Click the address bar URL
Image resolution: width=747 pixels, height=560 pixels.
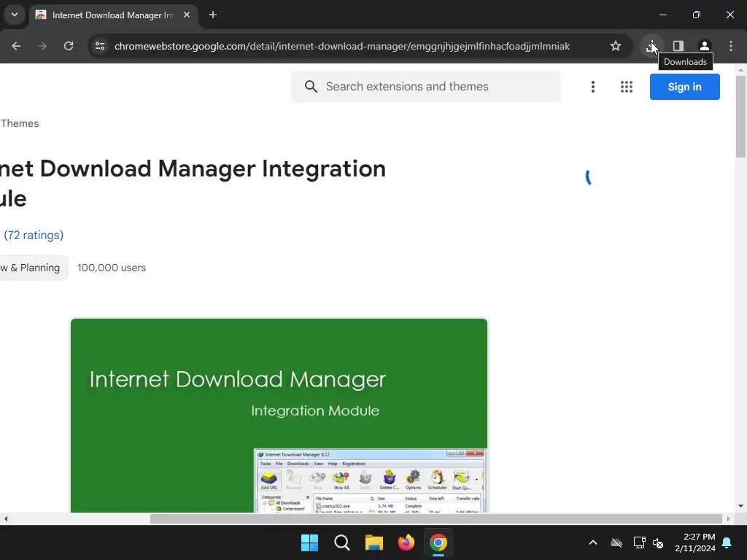tap(342, 46)
